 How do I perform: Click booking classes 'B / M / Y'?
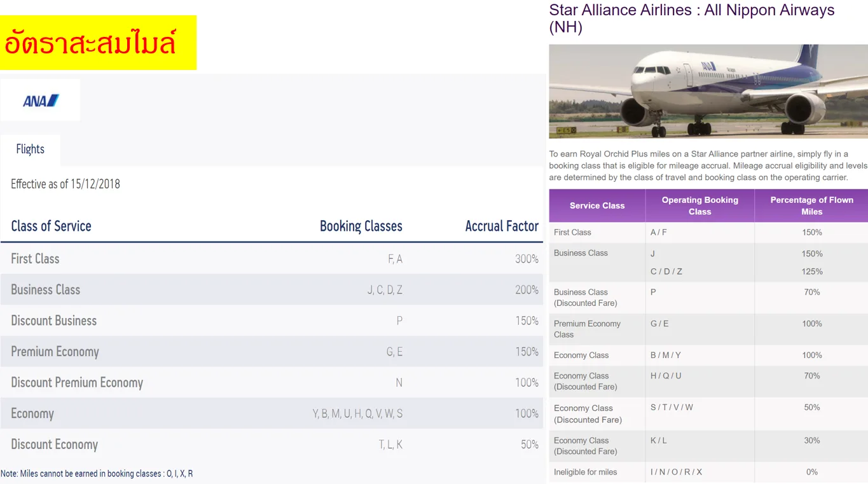(666, 356)
